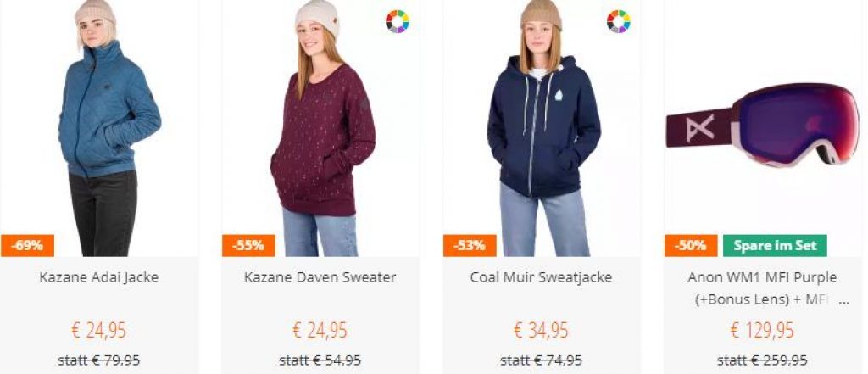868x374 pixels.
Task: Click the Kazane Adai Jacke title link
Action: coord(99,277)
